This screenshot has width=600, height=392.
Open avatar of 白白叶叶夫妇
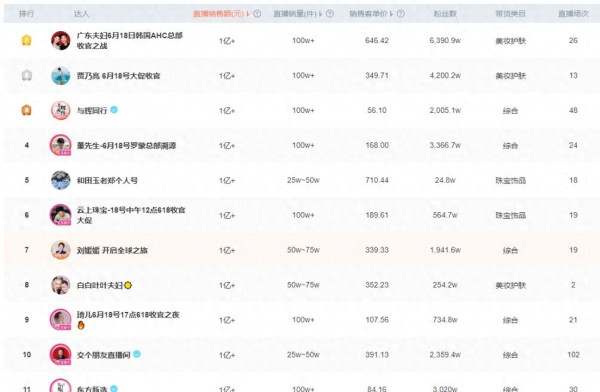[61, 285]
